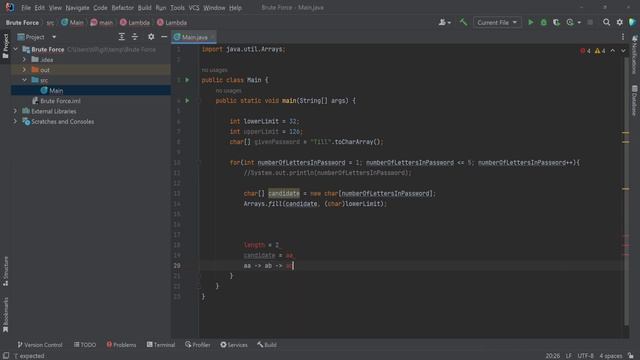Collapse all in Project panel
This screenshot has height=360, width=640.
click(x=135, y=37)
